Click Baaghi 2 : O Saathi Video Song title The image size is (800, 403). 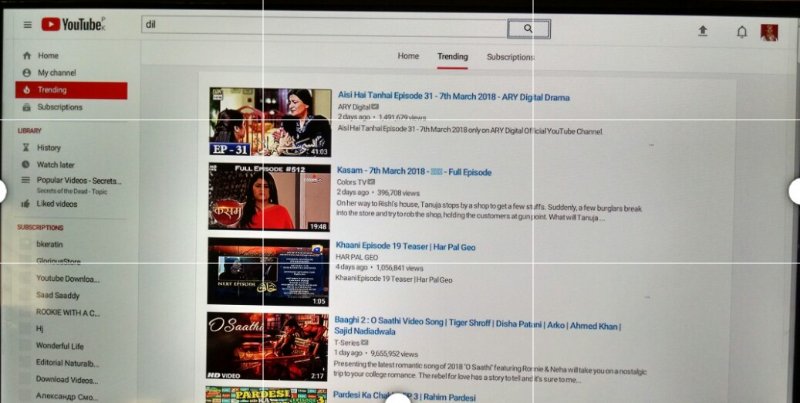click(x=477, y=327)
